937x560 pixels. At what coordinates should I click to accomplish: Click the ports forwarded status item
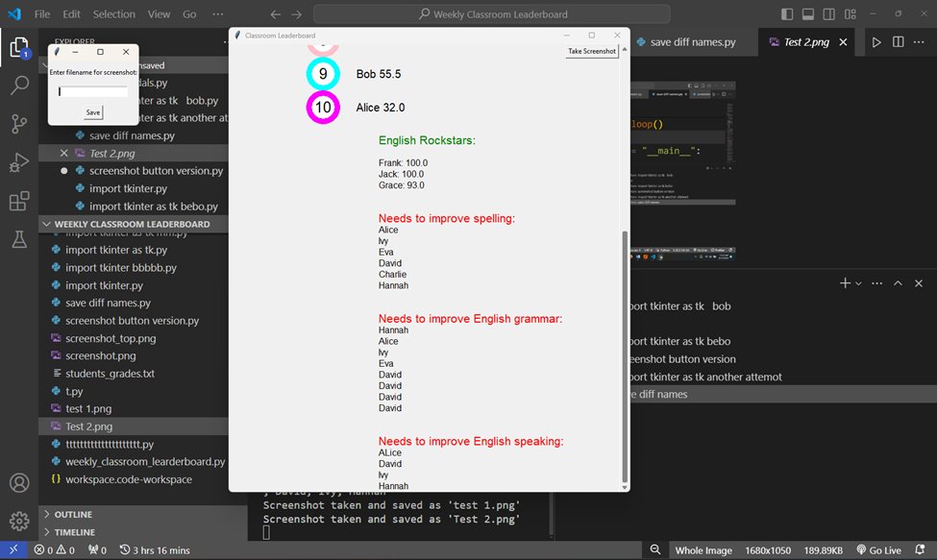(97, 550)
